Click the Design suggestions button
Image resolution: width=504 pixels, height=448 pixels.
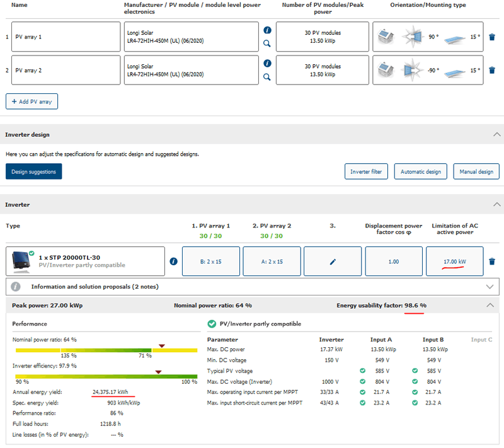coord(33,171)
